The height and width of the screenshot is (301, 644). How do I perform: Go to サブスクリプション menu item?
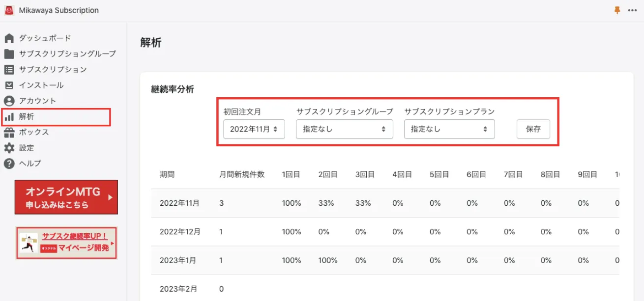(x=53, y=70)
